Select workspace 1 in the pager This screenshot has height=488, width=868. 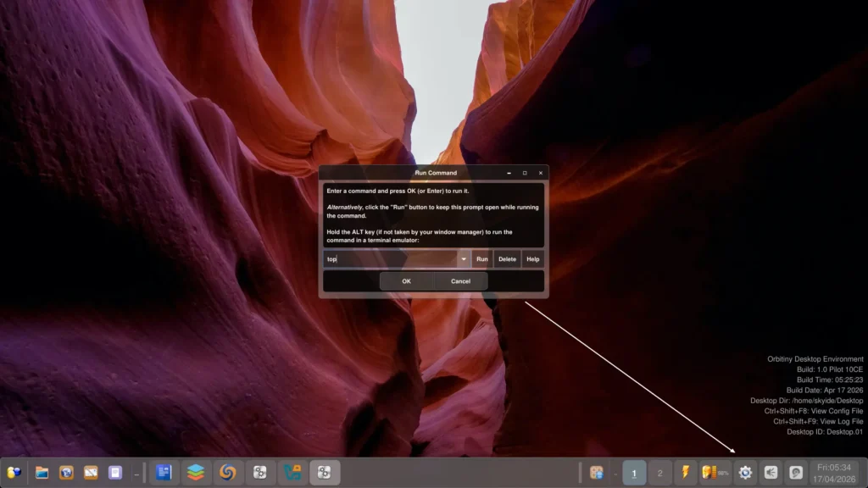[633, 473]
